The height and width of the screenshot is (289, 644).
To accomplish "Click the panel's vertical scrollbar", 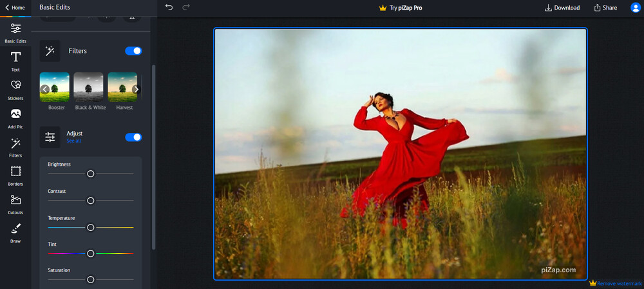I will pos(154,157).
